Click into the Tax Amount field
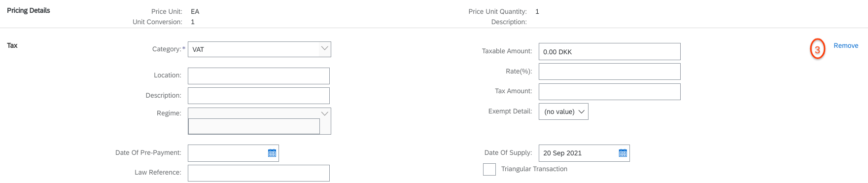 point(610,92)
